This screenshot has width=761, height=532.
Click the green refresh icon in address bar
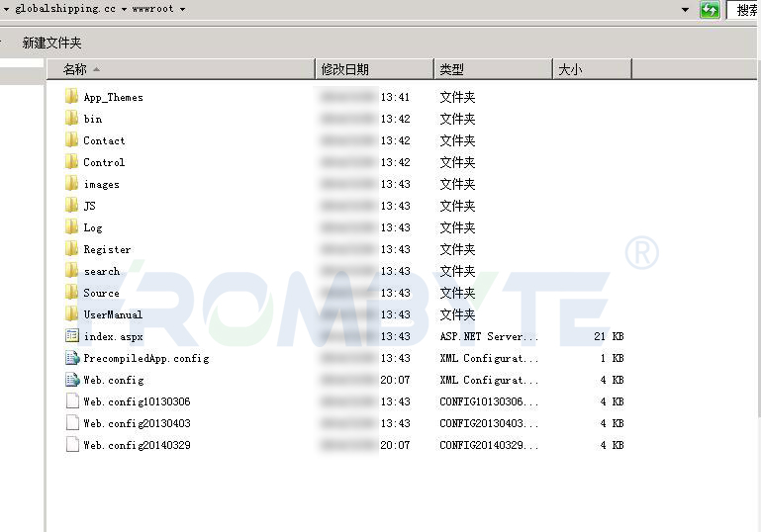tap(710, 10)
